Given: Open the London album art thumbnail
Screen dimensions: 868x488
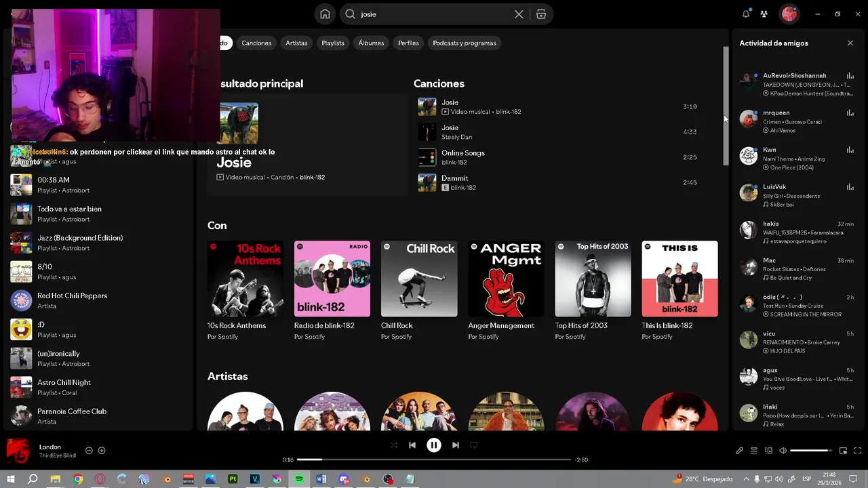Looking at the screenshot, I should (x=18, y=450).
